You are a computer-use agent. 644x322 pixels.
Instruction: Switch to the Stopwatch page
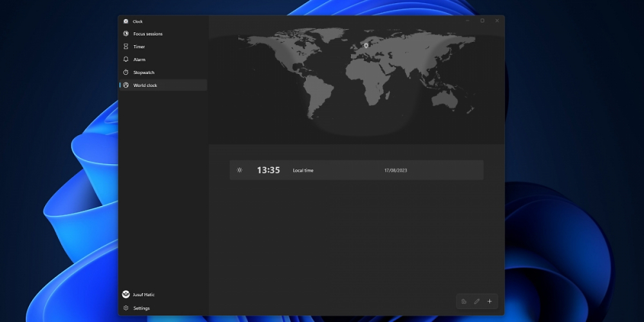[x=163, y=72]
